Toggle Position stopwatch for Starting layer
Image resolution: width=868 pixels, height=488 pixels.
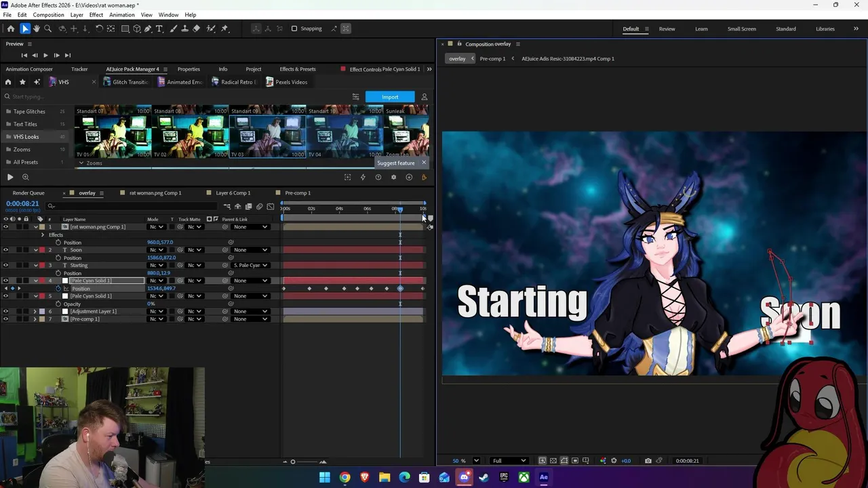58,273
